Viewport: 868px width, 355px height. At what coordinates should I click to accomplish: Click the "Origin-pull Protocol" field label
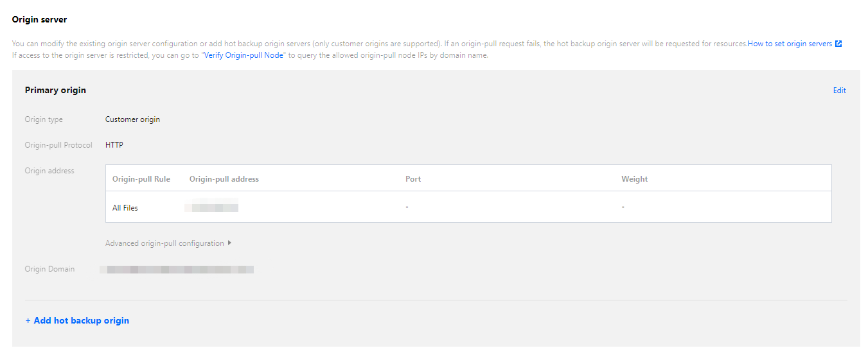(x=58, y=145)
